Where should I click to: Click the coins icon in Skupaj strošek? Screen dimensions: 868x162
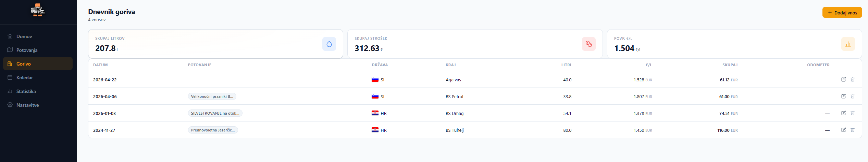pyautogui.click(x=588, y=44)
